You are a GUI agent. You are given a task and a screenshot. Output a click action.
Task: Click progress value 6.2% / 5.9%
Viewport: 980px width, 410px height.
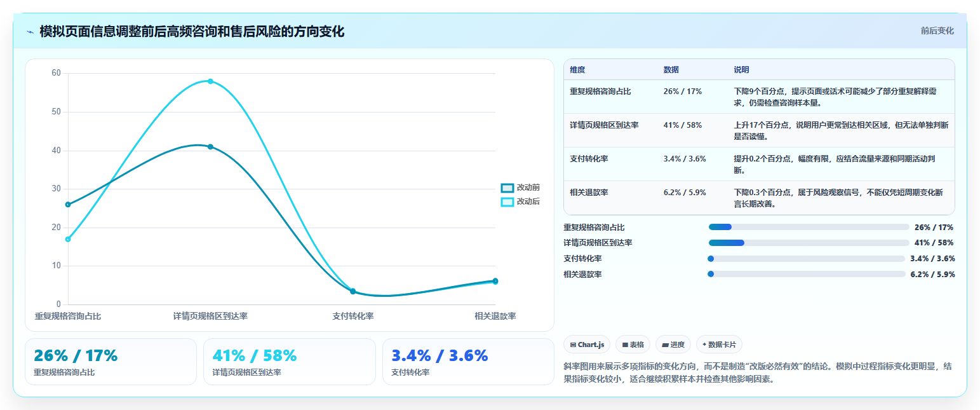(933, 275)
